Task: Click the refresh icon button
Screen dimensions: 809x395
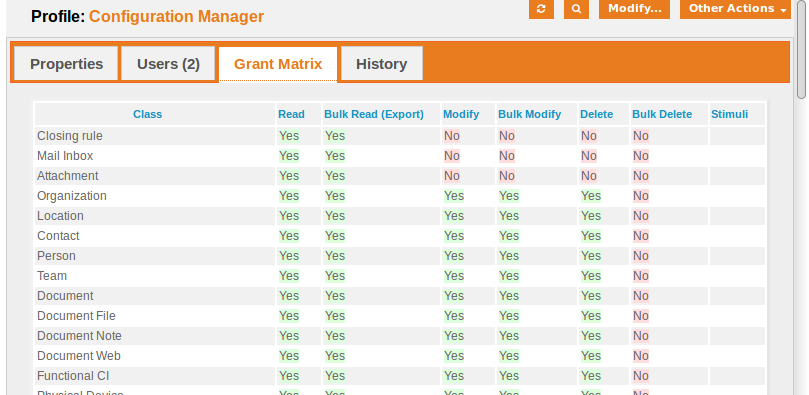Action: point(541,9)
